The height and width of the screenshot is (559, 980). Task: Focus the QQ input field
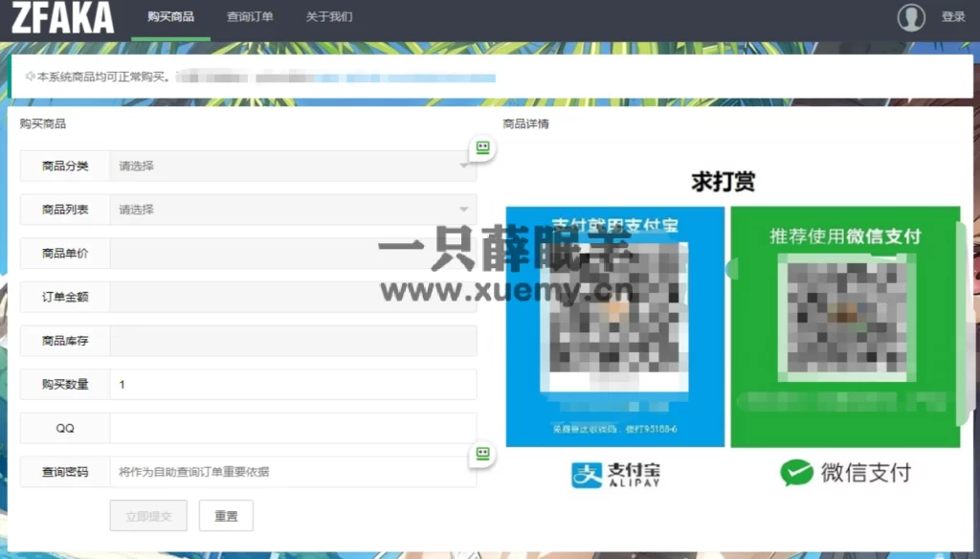point(293,428)
